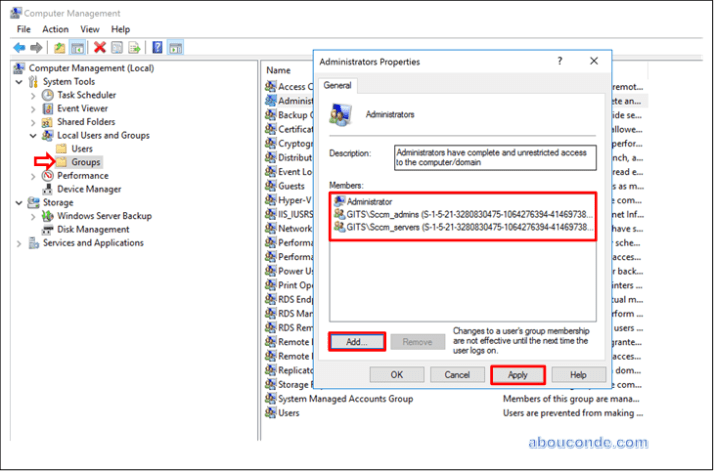The image size is (714, 472).
Task: Open the View menu
Action: (x=91, y=30)
